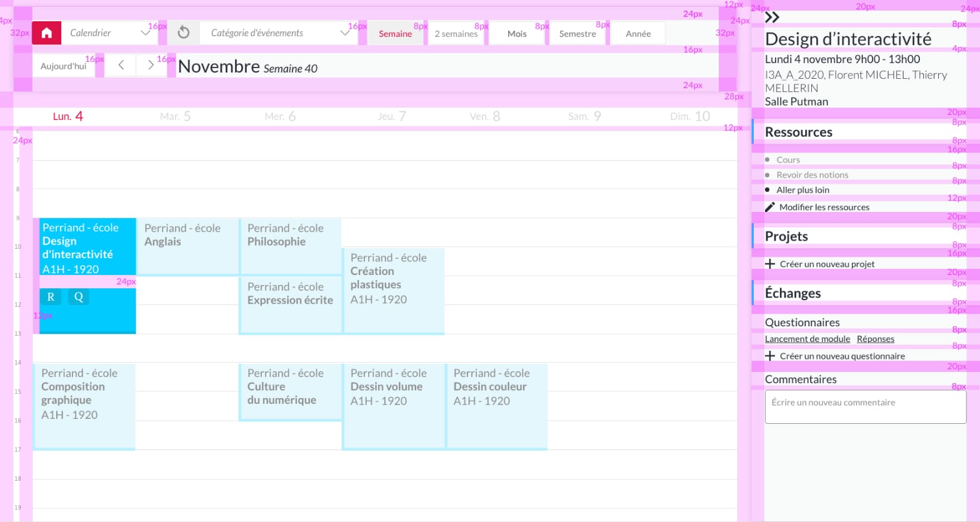Click the red home icon button
Image resolution: width=980 pixels, height=522 pixels.
tap(46, 33)
